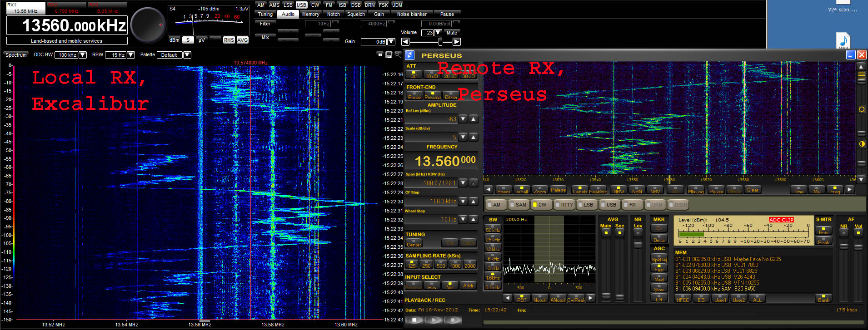
Task: Decrease Perseus Span/RBW down arrow
Action: tap(463, 183)
